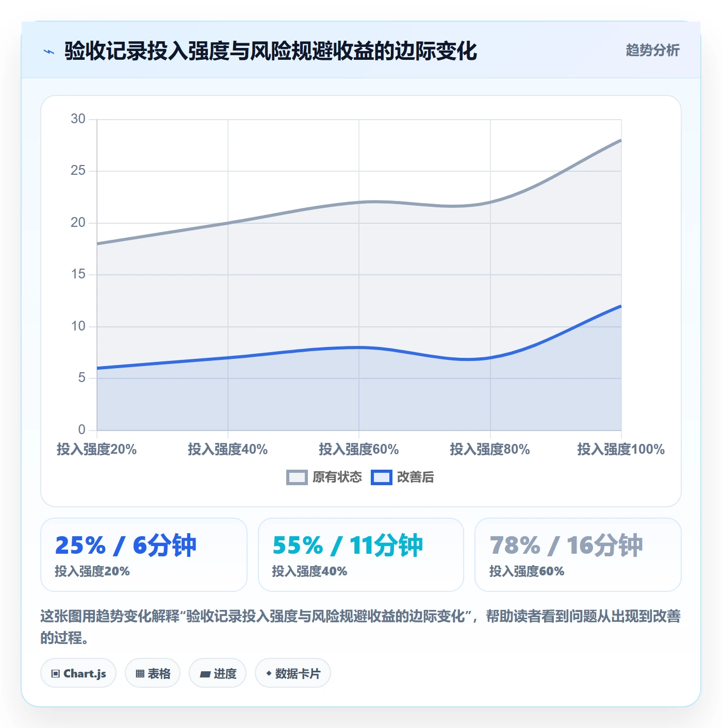Screen dimensions: 722x728
Task: Open the 78% / 16分钟 data card
Action: point(578,555)
